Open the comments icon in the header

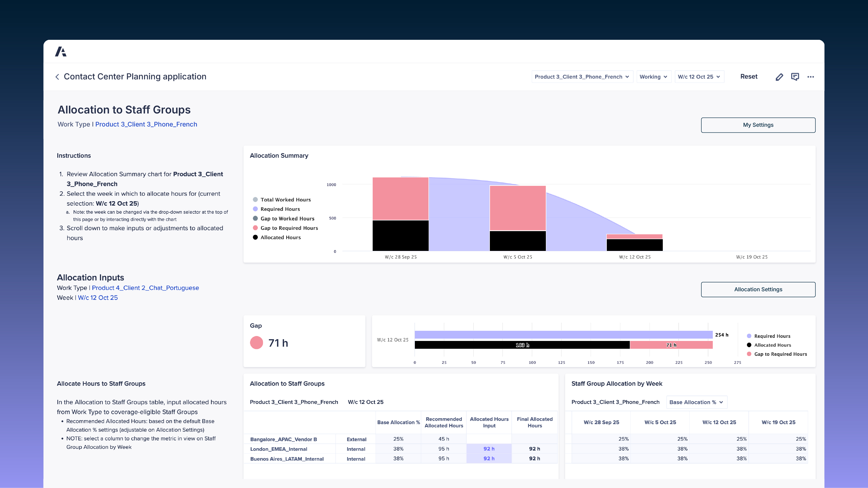795,77
